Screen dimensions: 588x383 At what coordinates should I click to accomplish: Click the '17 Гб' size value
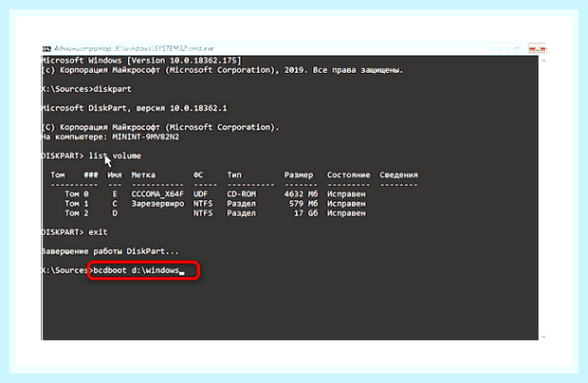(305, 213)
